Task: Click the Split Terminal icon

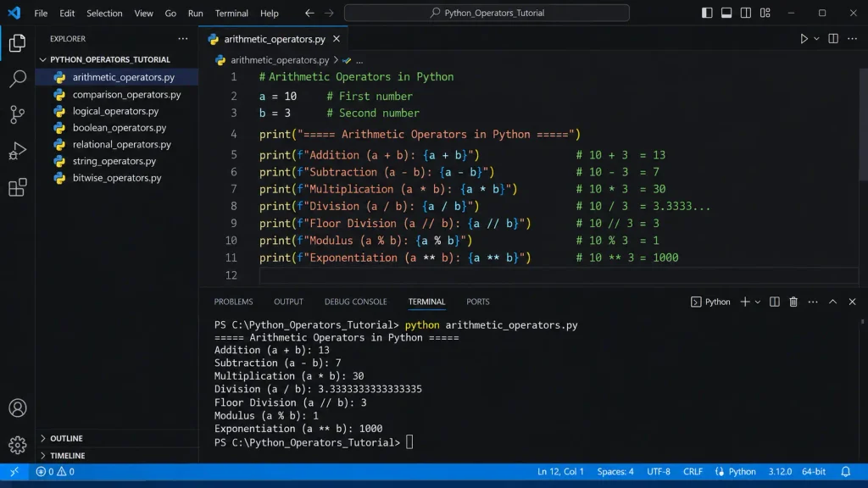Action: [x=775, y=302]
